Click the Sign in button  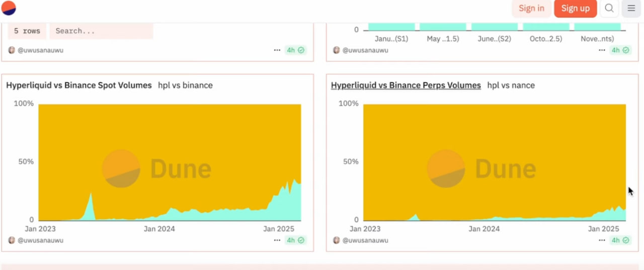point(531,8)
